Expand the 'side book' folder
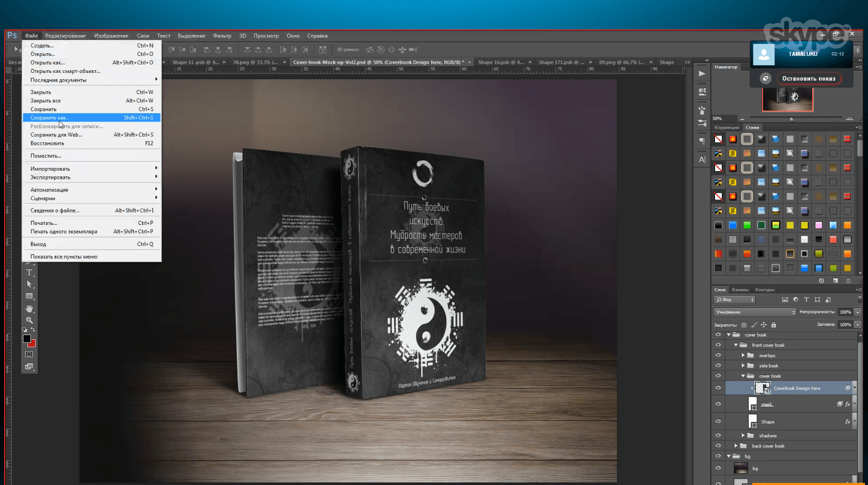 click(743, 366)
